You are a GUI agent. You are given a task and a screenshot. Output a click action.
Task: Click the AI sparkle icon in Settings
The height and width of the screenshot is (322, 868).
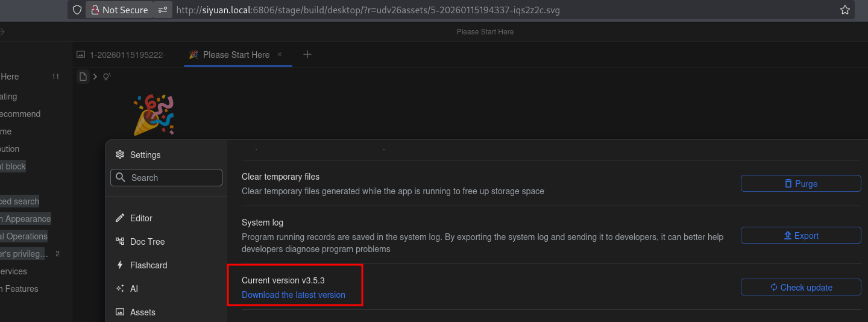pyautogui.click(x=119, y=289)
